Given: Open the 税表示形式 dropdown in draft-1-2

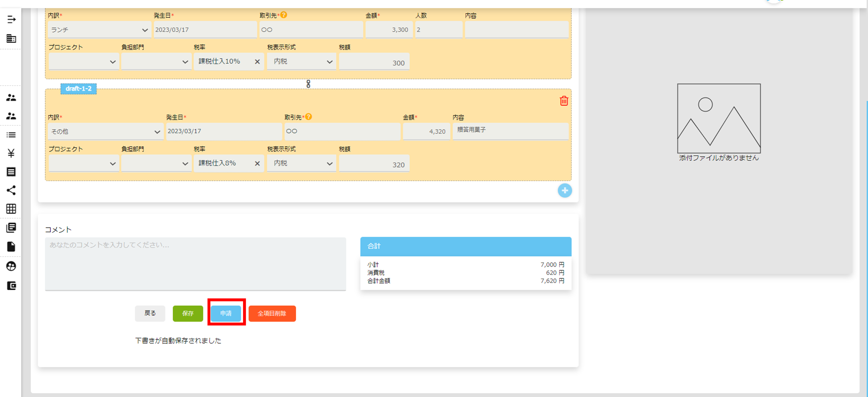Looking at the screenshot, I should [302, 163].
